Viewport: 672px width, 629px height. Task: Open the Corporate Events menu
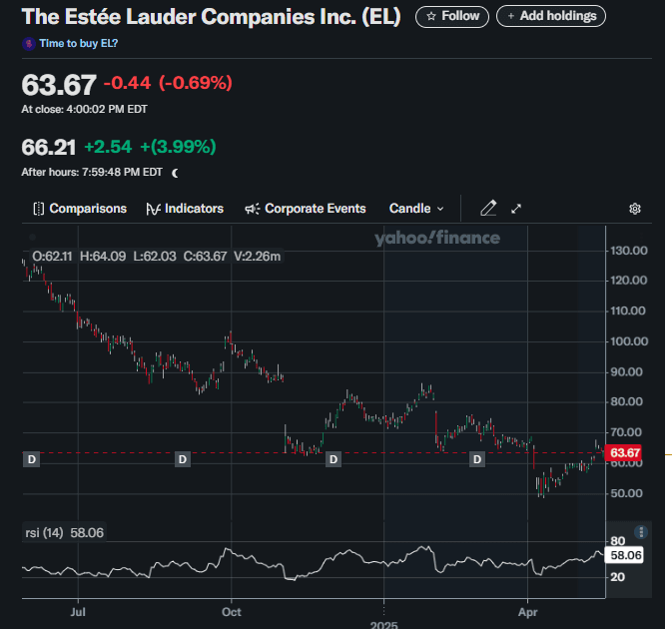click(x=306, y=209)
